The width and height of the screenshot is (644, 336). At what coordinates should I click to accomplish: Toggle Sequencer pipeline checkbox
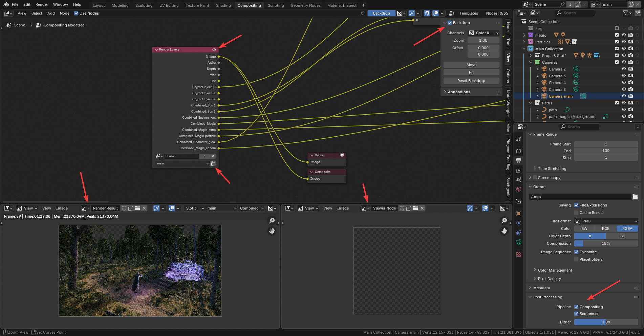[x=576, y=314]
